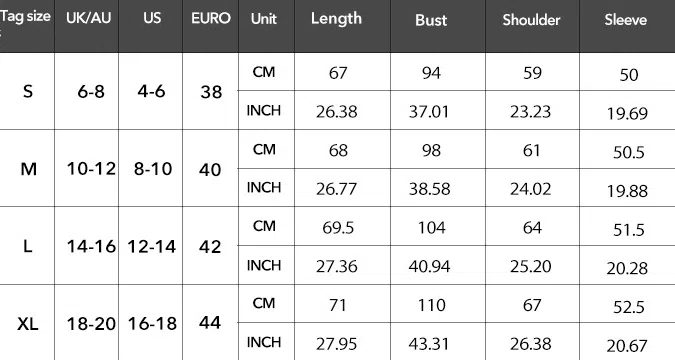Screen dimensions: 675x360
Task: Select the 19.69 inch sleeve value
Action: [x=627, y=114]
